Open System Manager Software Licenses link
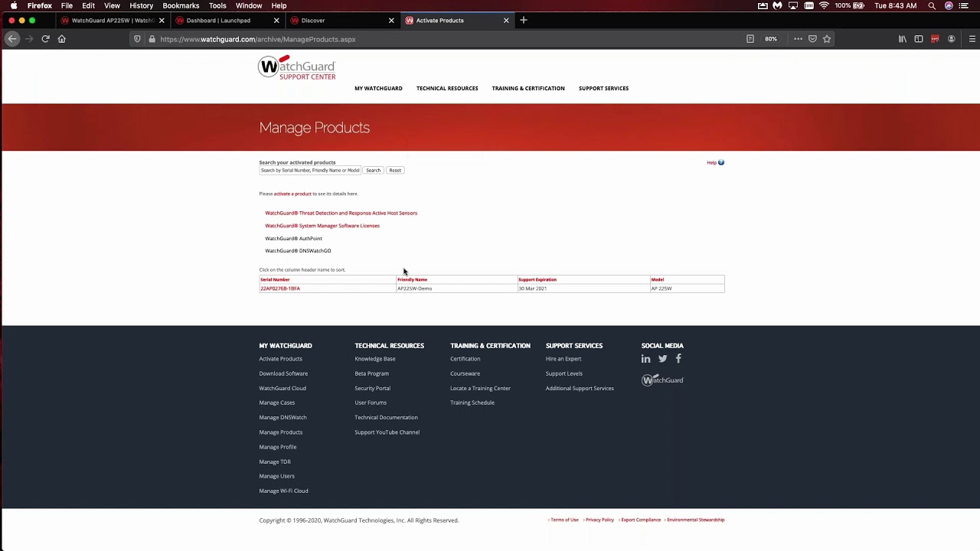Viewport: 980px width, 551px height. click(x=322, y=226)
